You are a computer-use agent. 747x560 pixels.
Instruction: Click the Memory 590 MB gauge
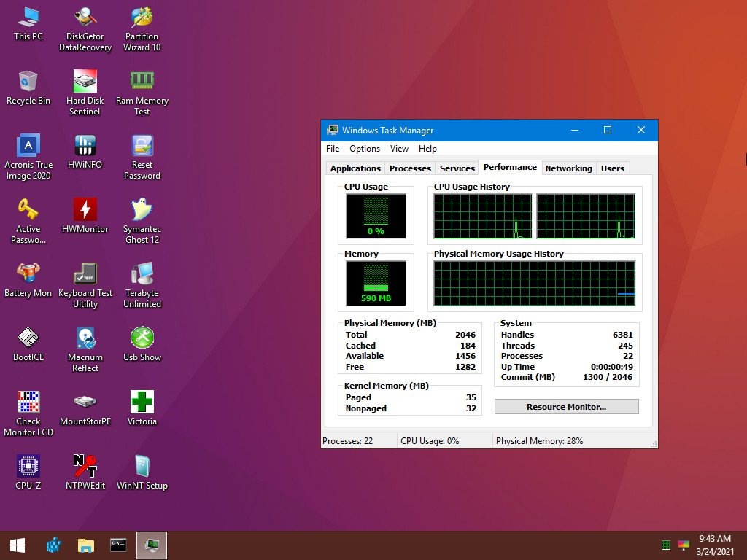(x=376, y=283)
